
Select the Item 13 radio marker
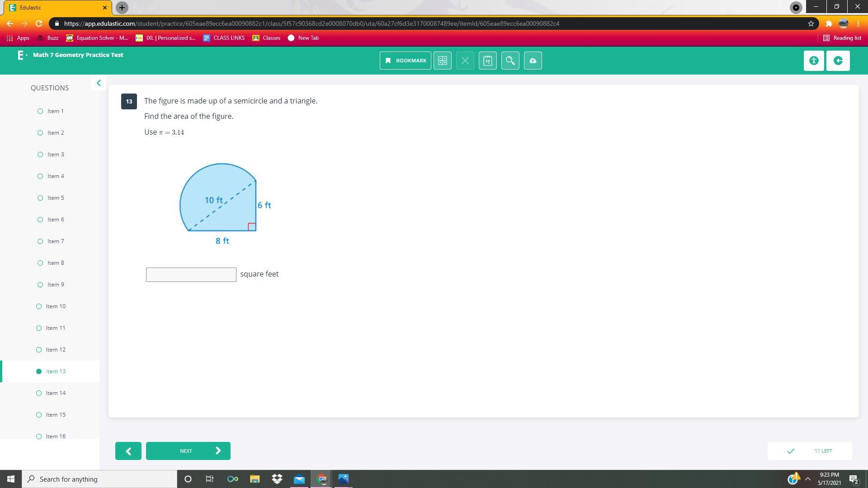click(x=39, y=371)
